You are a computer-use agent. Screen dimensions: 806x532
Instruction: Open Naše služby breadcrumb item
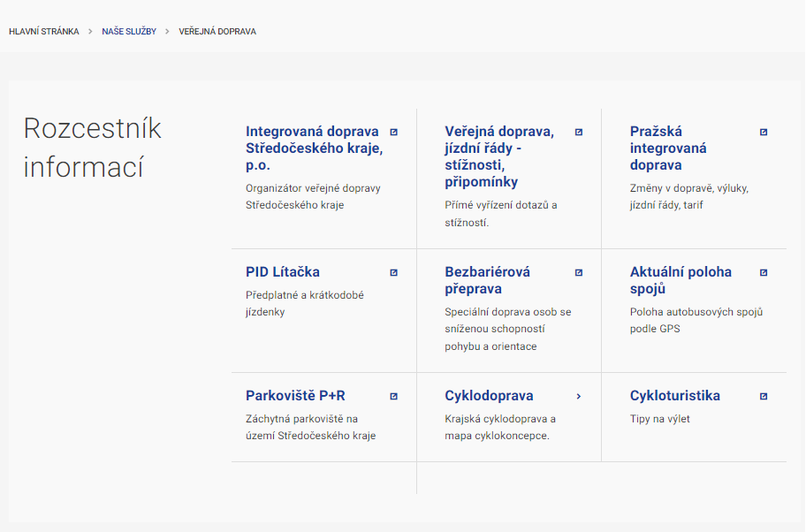(x=129, y=32)
